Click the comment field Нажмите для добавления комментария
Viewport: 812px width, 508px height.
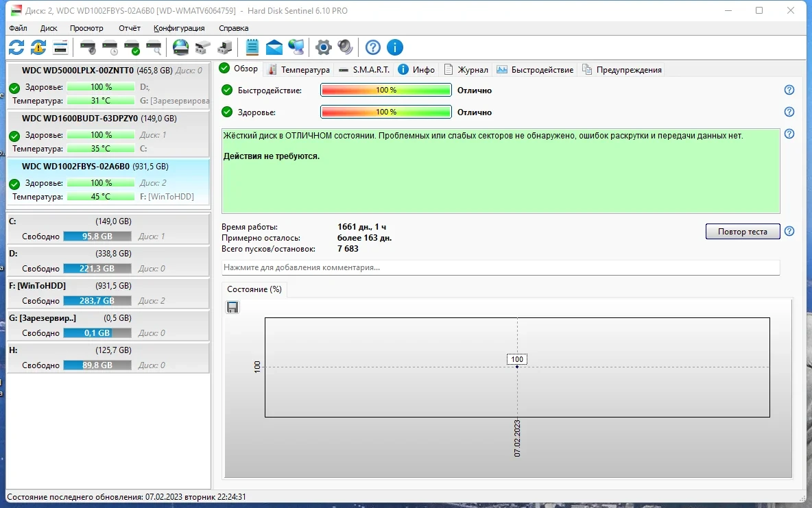tap(501, 267)
